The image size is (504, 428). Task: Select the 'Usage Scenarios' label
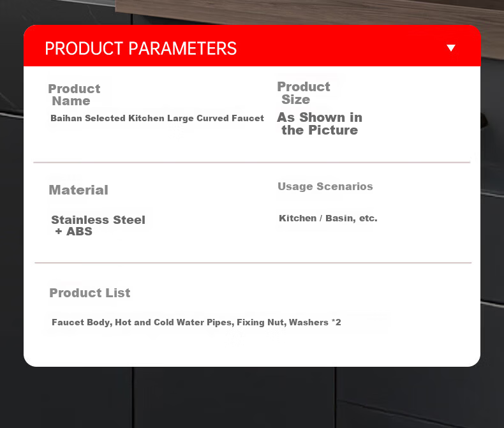click(325, 186)
